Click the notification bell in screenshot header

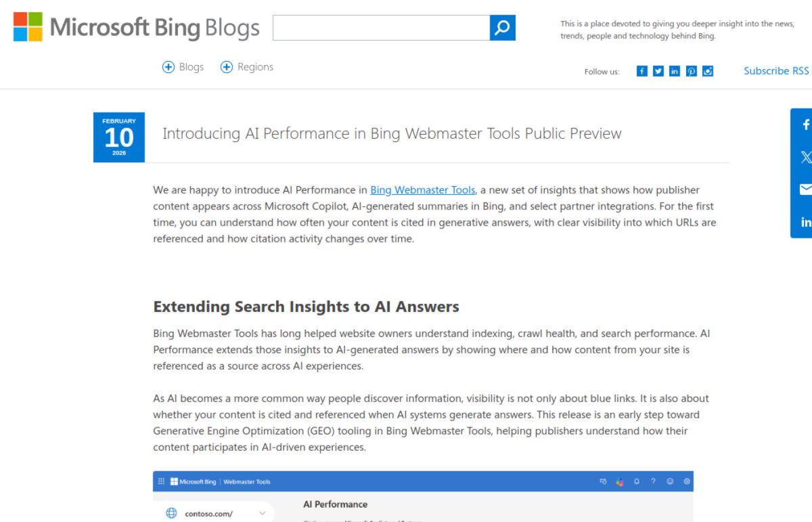[x=636, y=481]
